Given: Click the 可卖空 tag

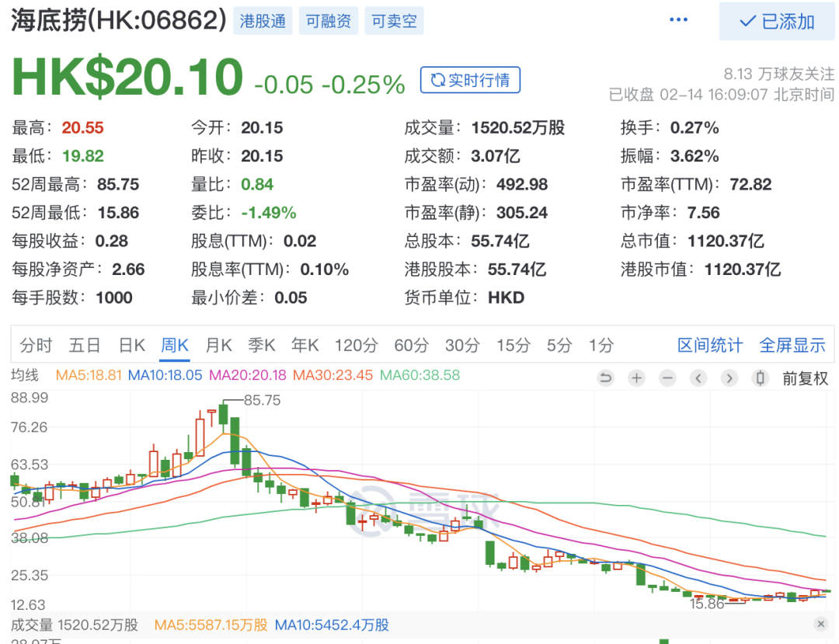Looking at the screenshot, I should pyautogui.click(x=394, y=22).
